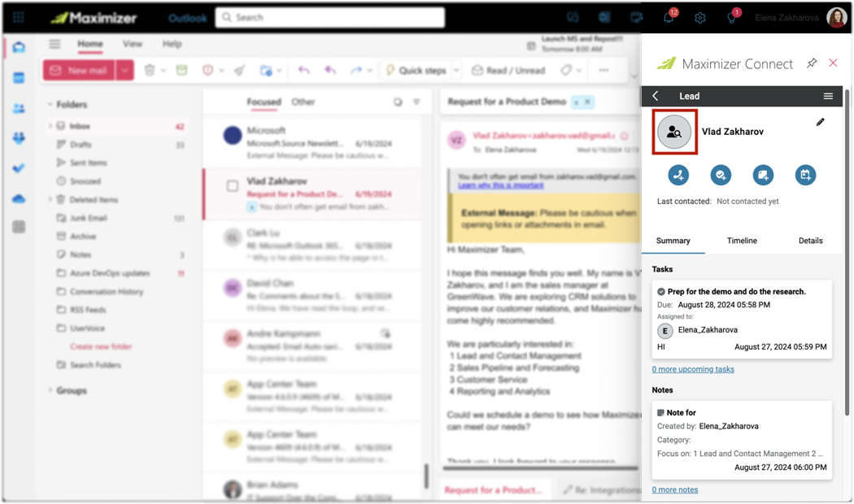Open the David Chan email in list

click(x=312, y=296)
